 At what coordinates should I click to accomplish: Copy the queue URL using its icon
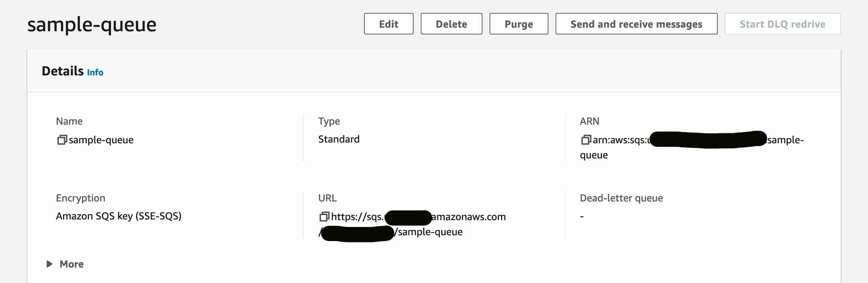(324, 217)
